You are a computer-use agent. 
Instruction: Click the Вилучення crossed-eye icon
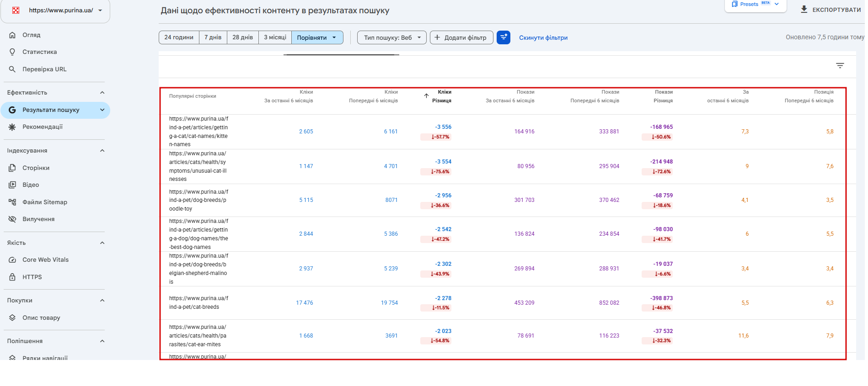tap(12, 219)
